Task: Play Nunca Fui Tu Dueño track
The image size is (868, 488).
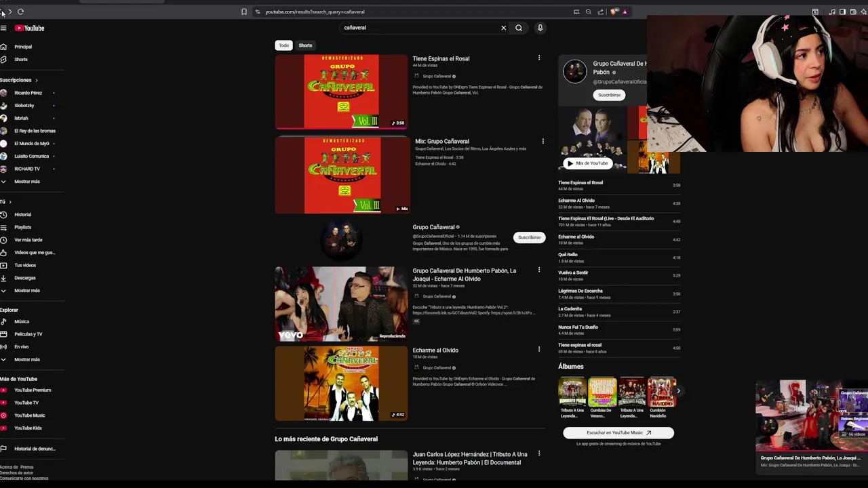Action: coord(618,330)
